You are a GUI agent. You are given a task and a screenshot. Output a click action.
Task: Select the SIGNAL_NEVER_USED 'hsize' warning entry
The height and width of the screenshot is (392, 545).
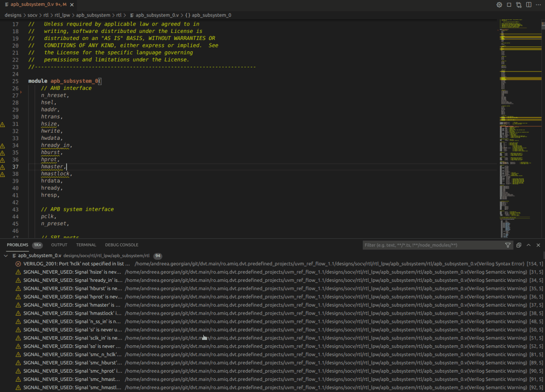[x=72, y=272]
